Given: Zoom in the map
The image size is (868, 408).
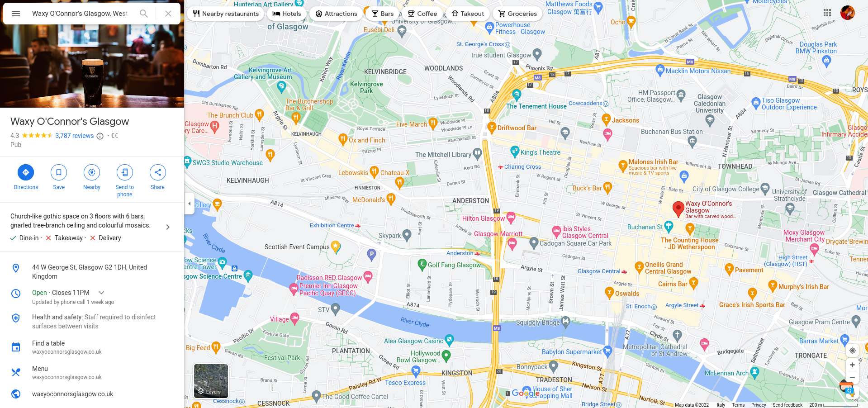Looking at the screenshot, I should click(x=852, y=365).
